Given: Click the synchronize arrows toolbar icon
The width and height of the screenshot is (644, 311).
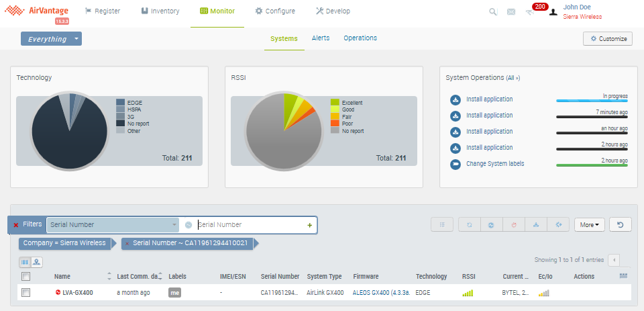Looking at the screenshot, I should click(x=470, y=224).
